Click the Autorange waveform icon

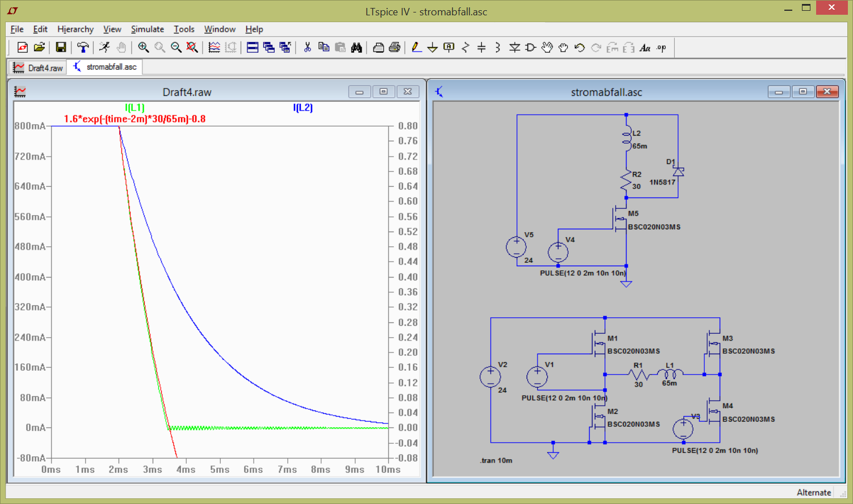pyautogui.click(x=214, y=48)
